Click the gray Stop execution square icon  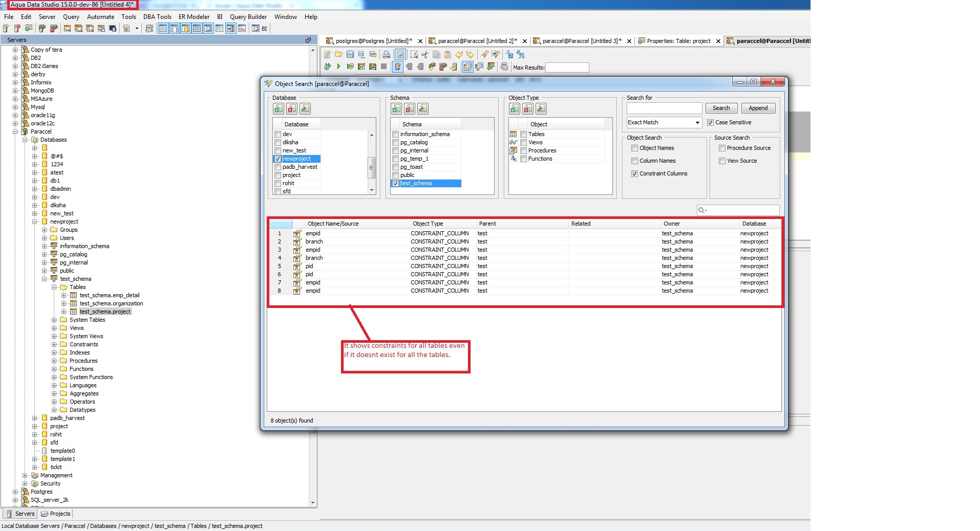tap(384, 67)
